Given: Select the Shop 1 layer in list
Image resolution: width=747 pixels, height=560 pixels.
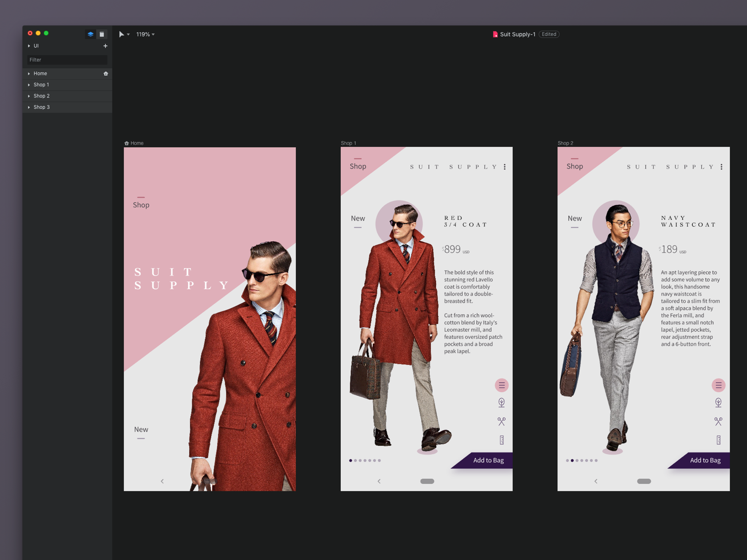Looking at the screenshot, I should 67,85.
